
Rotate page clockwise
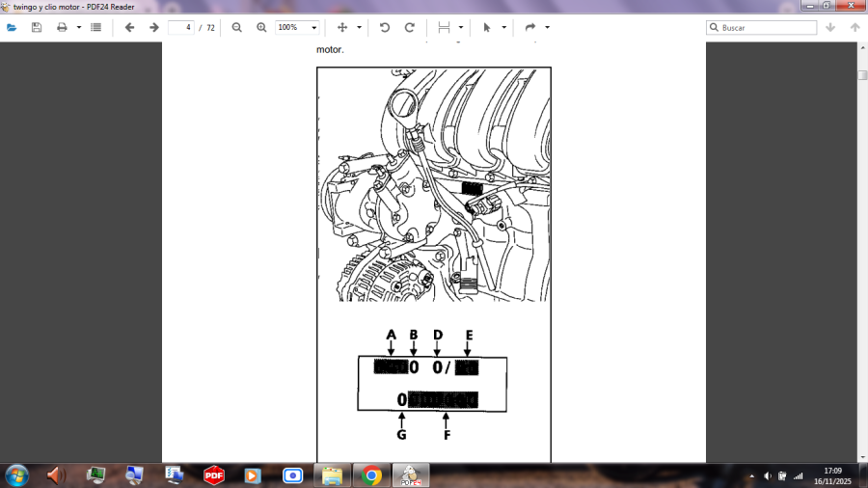(410, 28)
